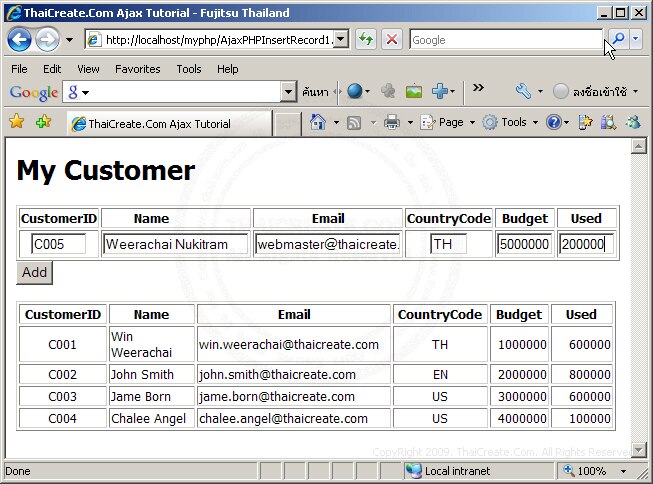Open the Print options dropdown arrow
Viewport: 653px width, 484px height.
(410, 122)
